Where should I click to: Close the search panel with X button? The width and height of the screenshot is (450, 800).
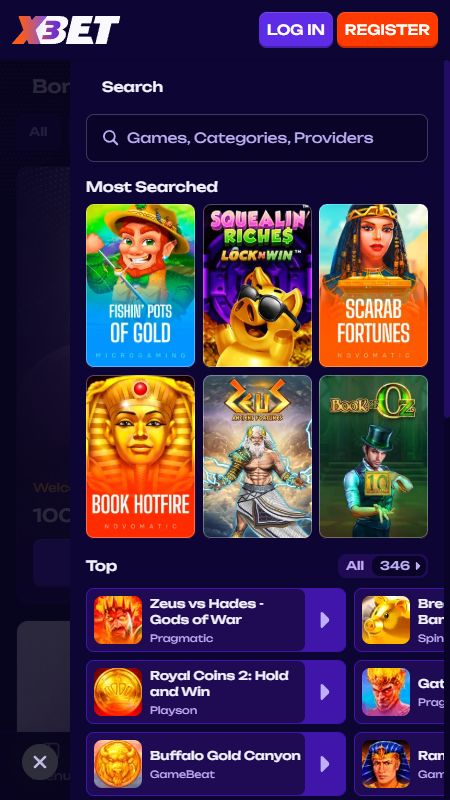pos(40,762)
